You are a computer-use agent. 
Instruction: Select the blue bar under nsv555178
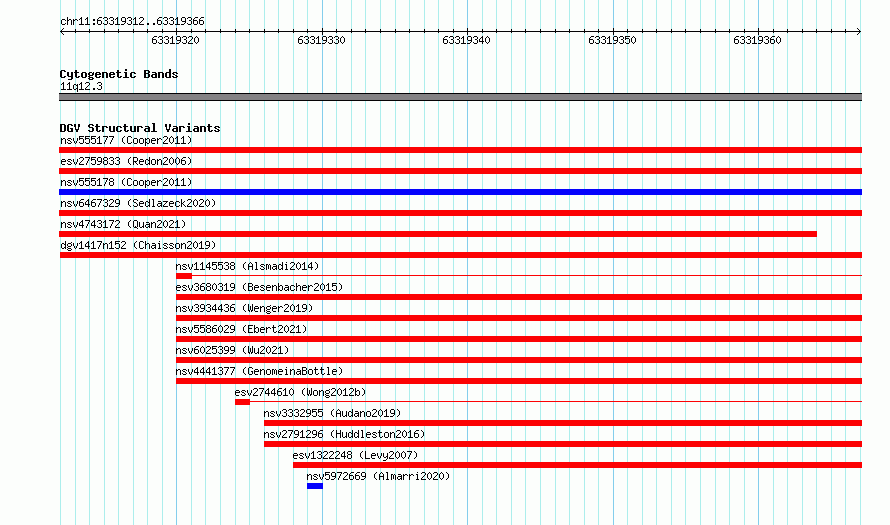(x=460, y=192)
